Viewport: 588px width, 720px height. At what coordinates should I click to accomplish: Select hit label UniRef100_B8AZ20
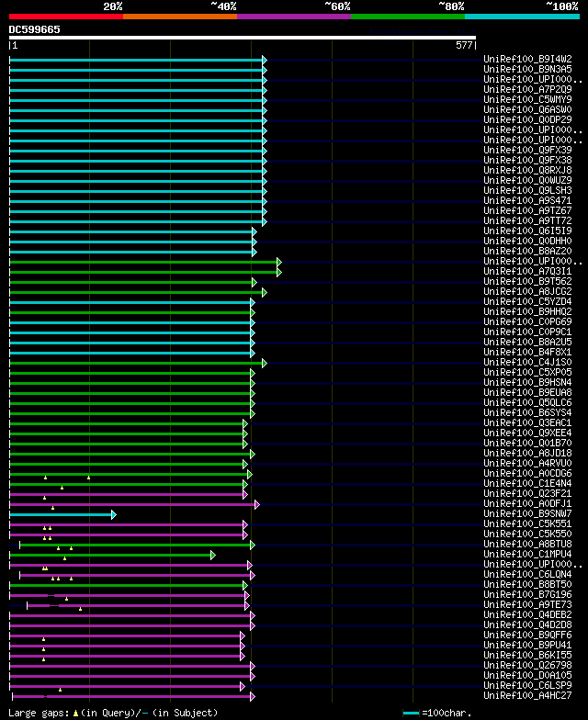pyautogui.click(x=527, y=252)
